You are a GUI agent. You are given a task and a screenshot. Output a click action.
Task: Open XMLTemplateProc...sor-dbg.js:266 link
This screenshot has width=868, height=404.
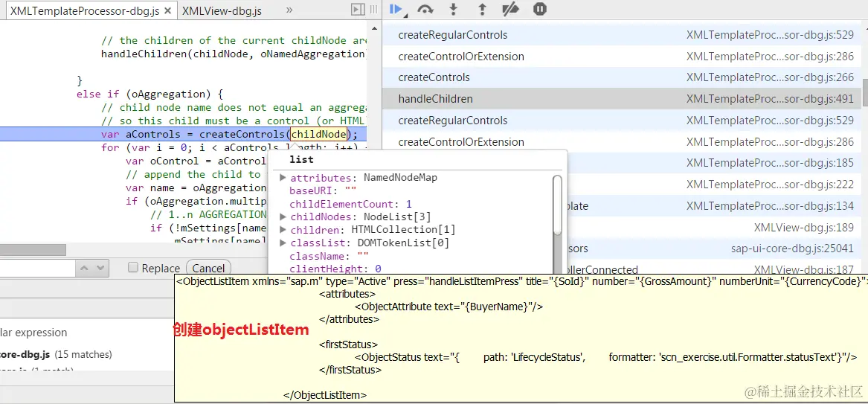770,77
